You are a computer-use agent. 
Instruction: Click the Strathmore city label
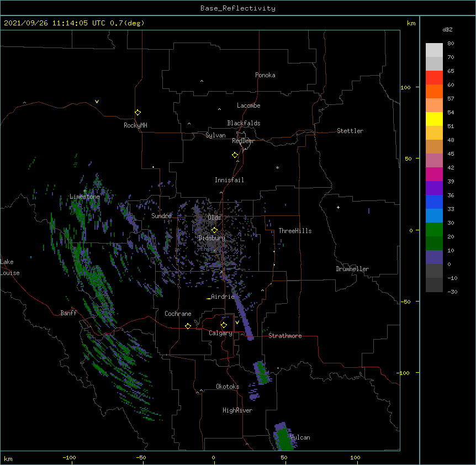click(285, 336)
